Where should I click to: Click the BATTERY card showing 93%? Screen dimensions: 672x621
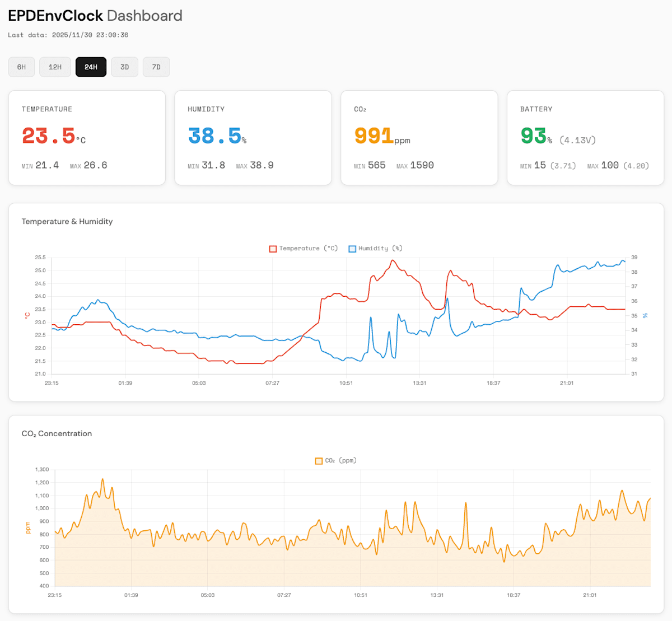click(x=585, y=137)
